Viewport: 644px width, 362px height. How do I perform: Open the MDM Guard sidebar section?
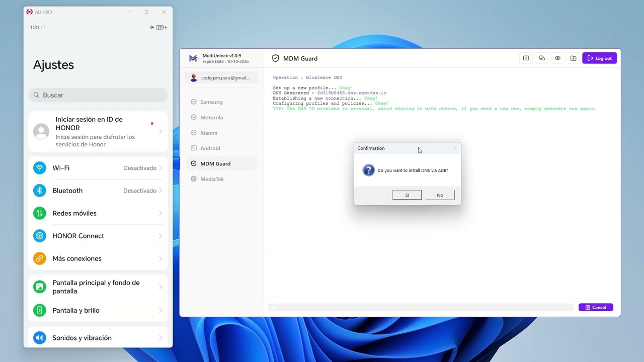click(221, 163)
